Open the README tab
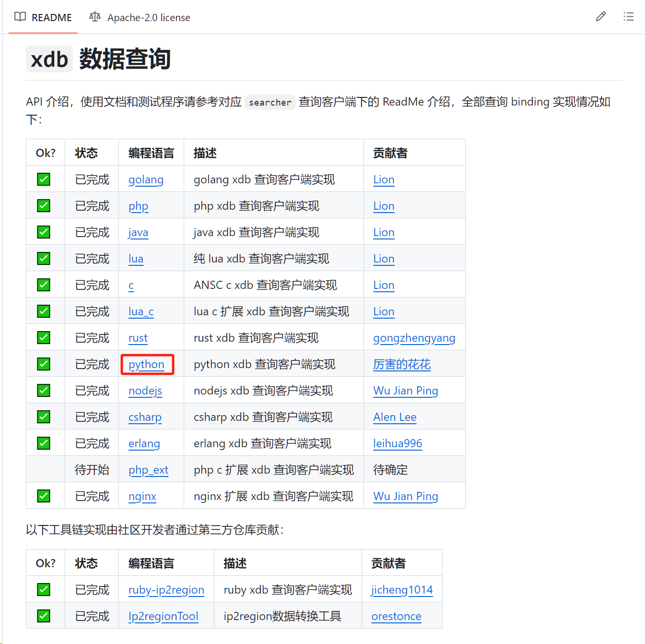 pos(43,17)
